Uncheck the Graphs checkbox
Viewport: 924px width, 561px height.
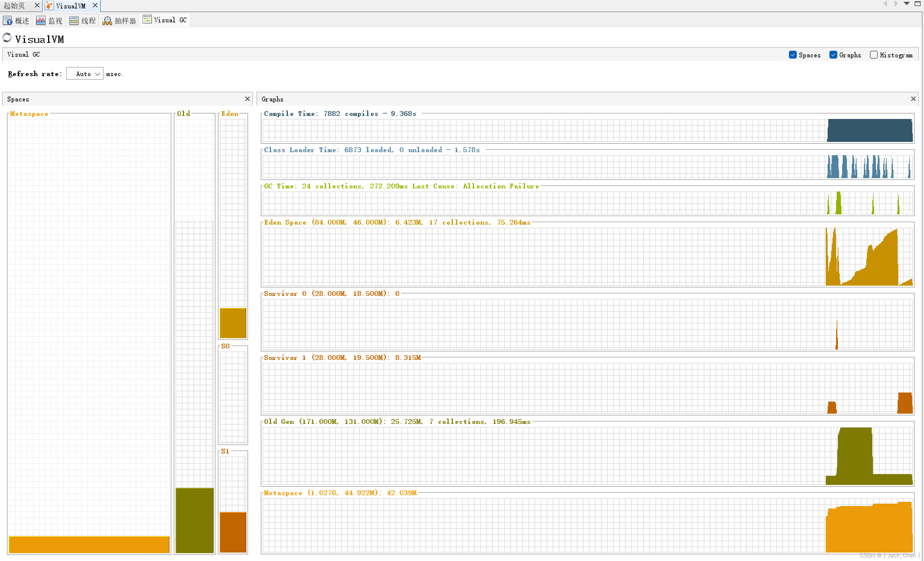coord(833,55)
